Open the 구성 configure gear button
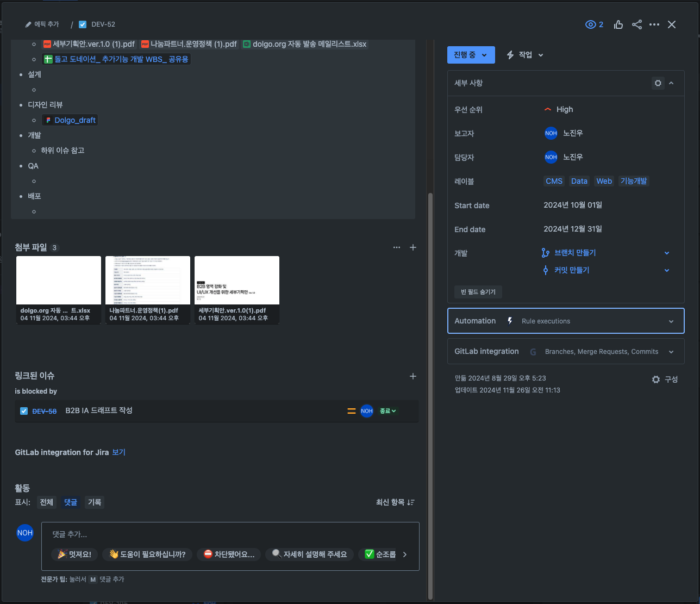 click(665, 379)
